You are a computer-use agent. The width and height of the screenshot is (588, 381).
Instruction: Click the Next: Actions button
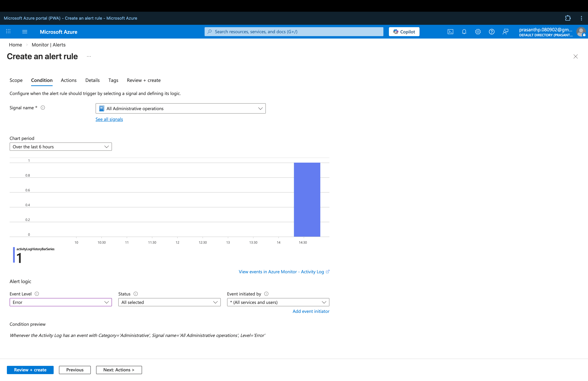pyautogui.click(x=119, y=370)
